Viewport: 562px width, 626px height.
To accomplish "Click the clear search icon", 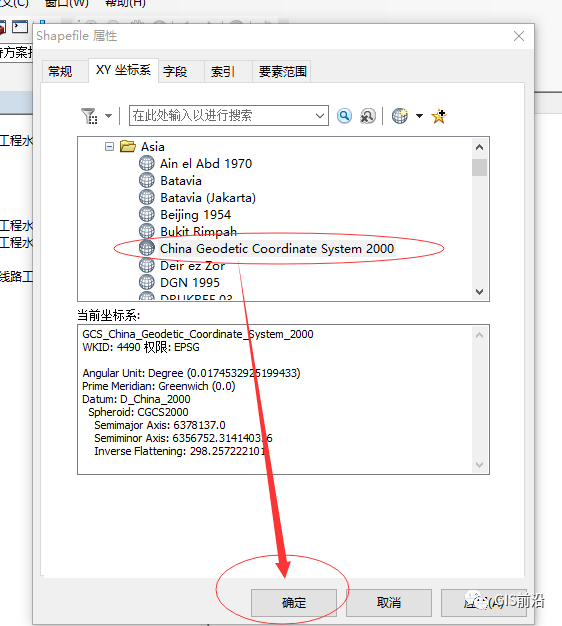I will click(x=368, y=116).
